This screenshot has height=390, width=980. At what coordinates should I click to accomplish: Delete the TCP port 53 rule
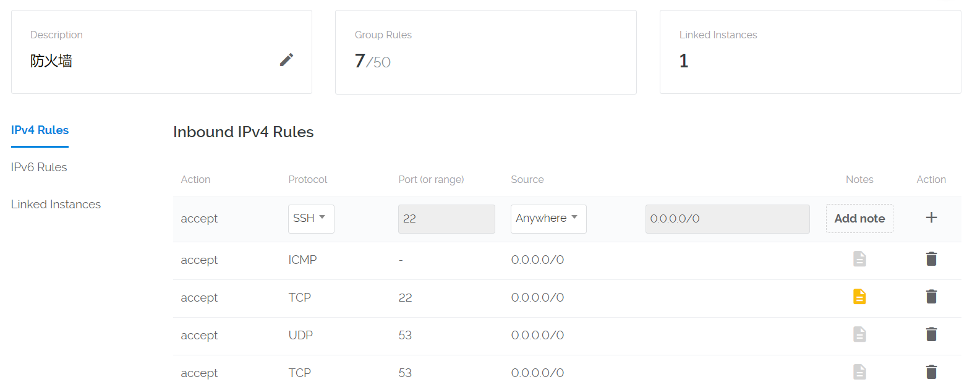coord(931,372)
